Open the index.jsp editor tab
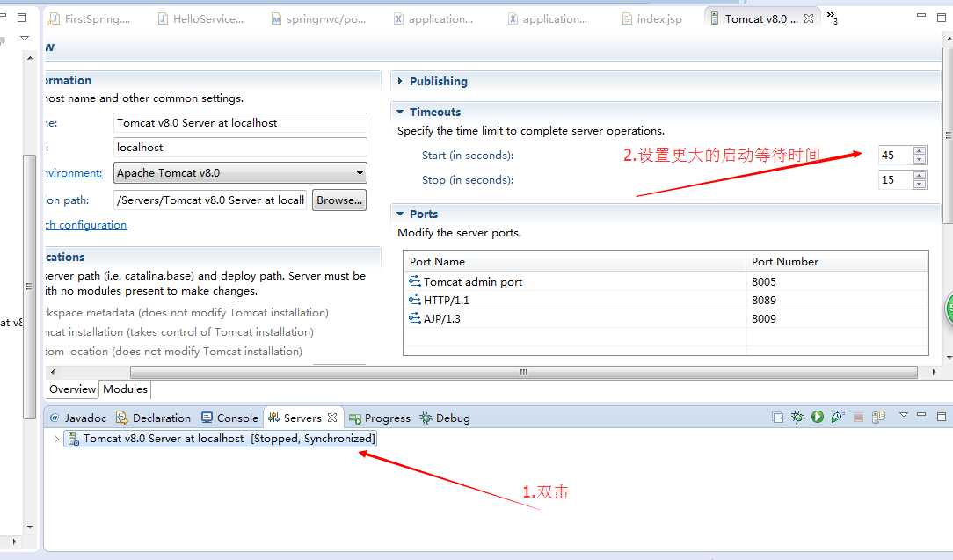The width and height of the screenshot is (953, 560). [652, 18]
